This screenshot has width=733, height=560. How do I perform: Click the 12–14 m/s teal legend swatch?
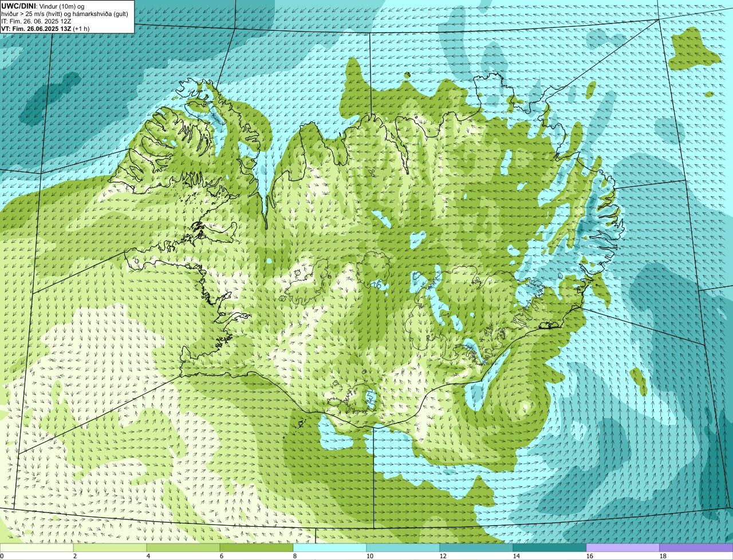476,547
